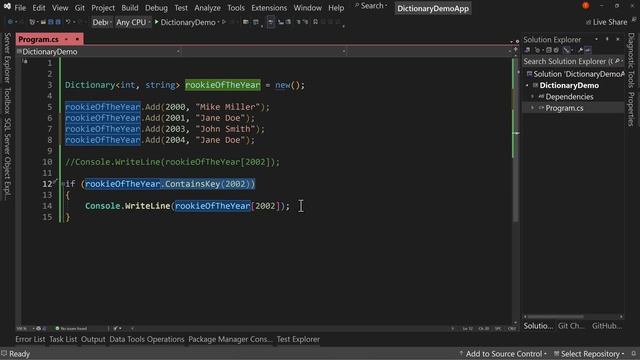Expand the Dependencies node

[532, 97]
